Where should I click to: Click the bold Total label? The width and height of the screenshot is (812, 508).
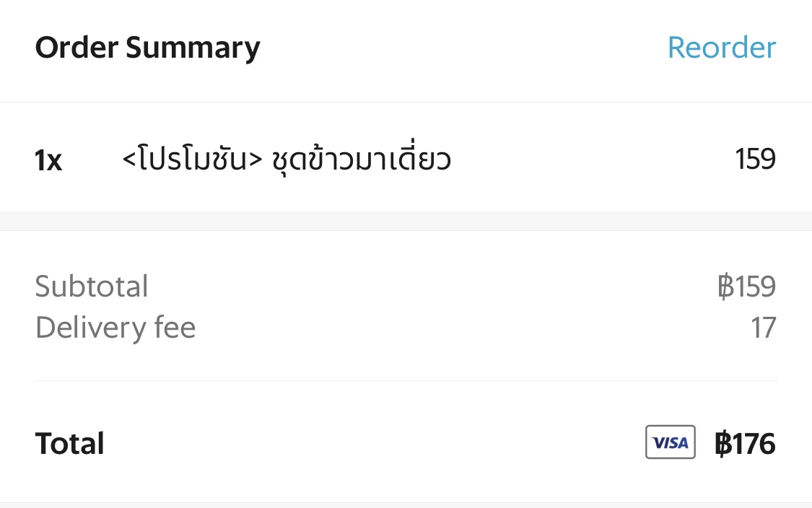69,443
